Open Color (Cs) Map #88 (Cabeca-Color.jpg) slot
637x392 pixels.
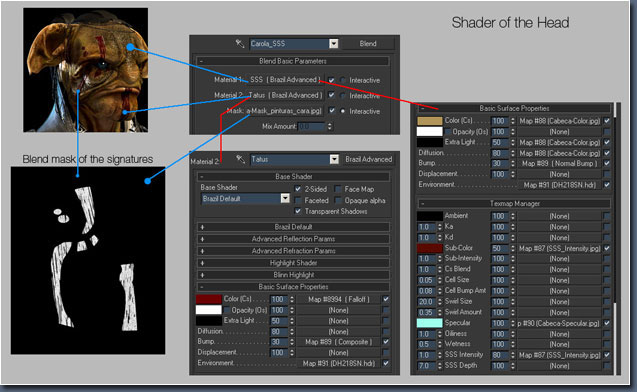click(x=559, y=121)
